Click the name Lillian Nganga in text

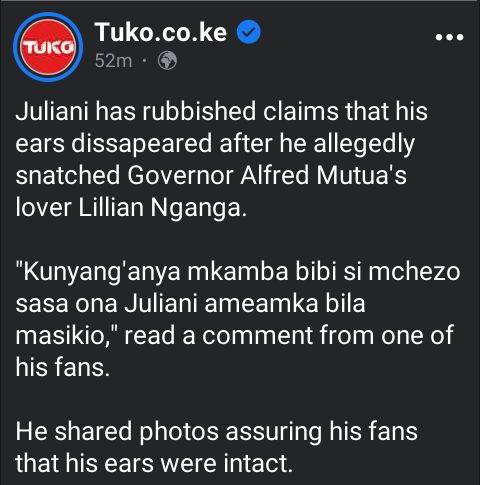point(162,208)
